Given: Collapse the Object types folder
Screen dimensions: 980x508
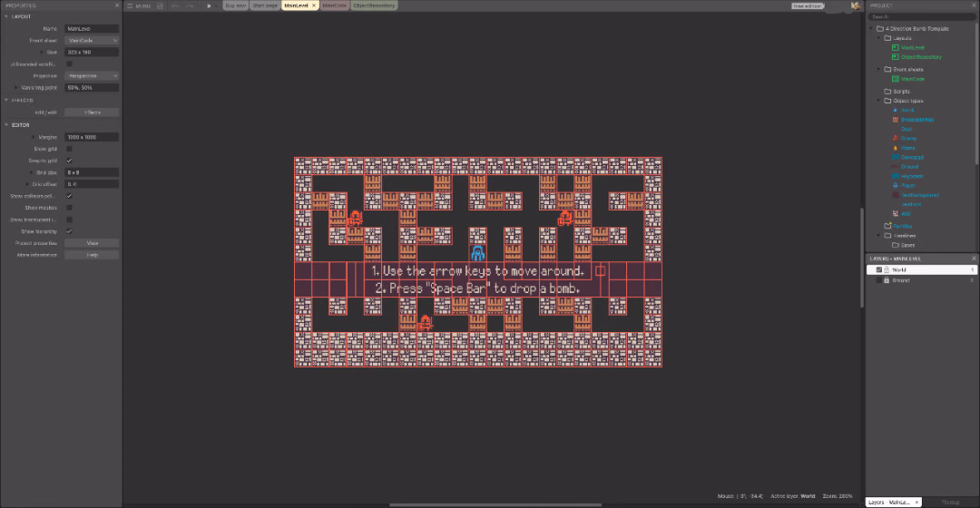Looking at the screenshot, I should pyautogui.click(x=878, y=101).
